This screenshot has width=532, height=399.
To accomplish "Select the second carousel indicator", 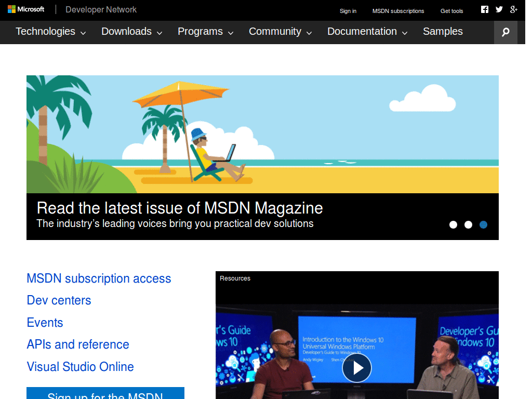I will pos(468,224).
